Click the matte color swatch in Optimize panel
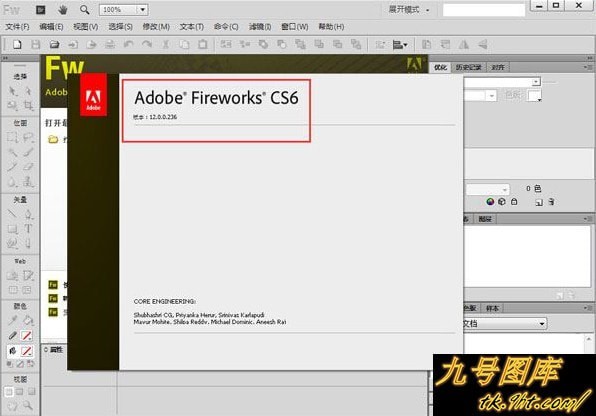The width and height of the screenshot is (596, 416). tap(534, 95)
